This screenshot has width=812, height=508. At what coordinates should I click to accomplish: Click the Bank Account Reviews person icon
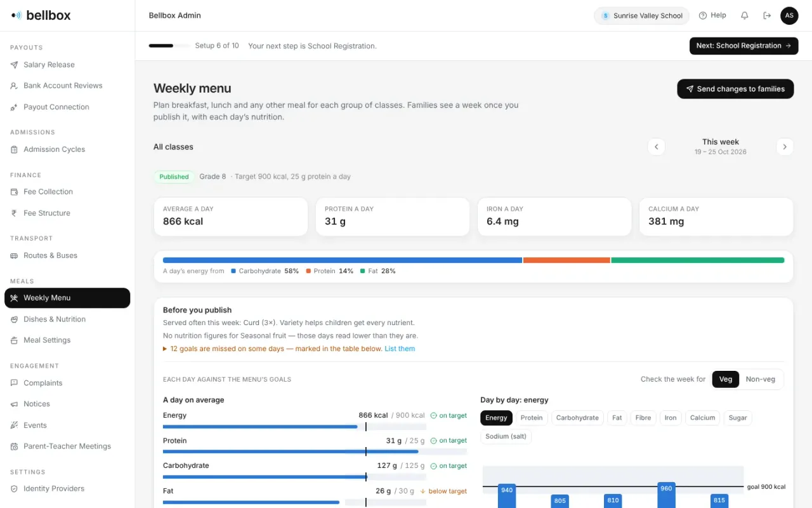click(x=14, y=86)
